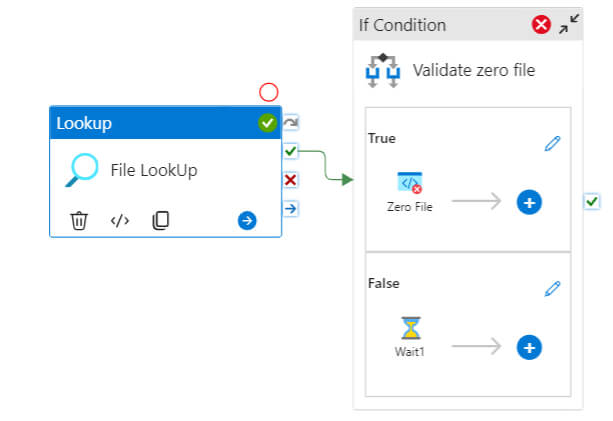Image resolution: width=613 pixels, height=421 pixels.
Task: Select the Wait1 hourglass activity
Action: [x=411, y=328]
